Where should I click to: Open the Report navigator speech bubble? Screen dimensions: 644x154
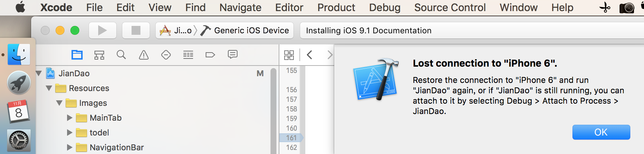pyautogui.click(x=233, y=55)
